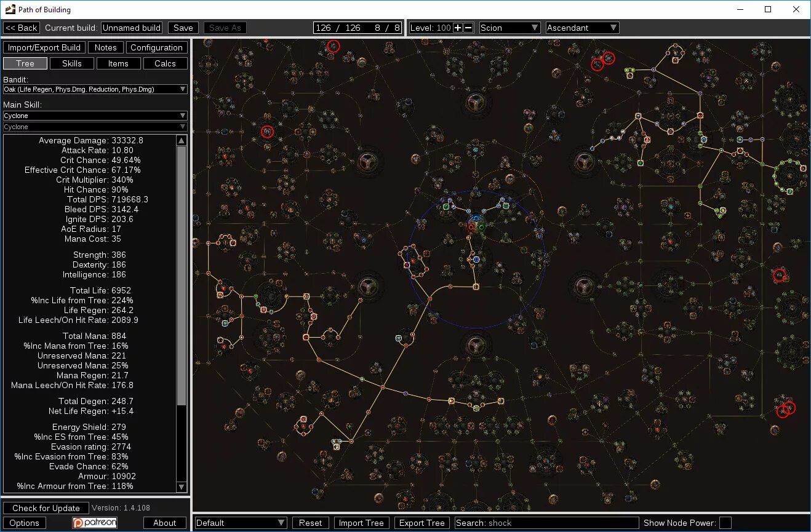
Task: Switch to the Items tab
Action: point(118,63)
